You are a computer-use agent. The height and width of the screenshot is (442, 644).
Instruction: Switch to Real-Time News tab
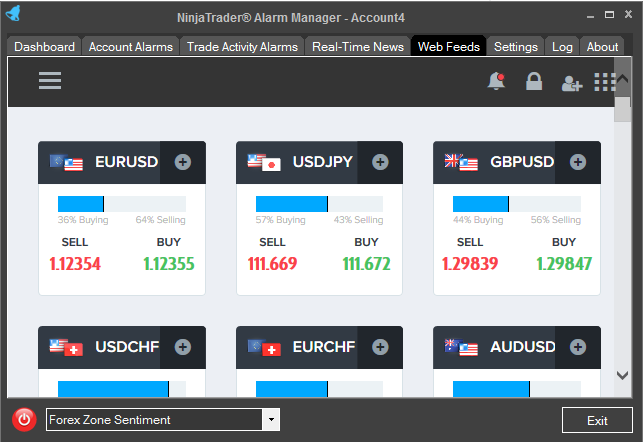pos(358,46)
